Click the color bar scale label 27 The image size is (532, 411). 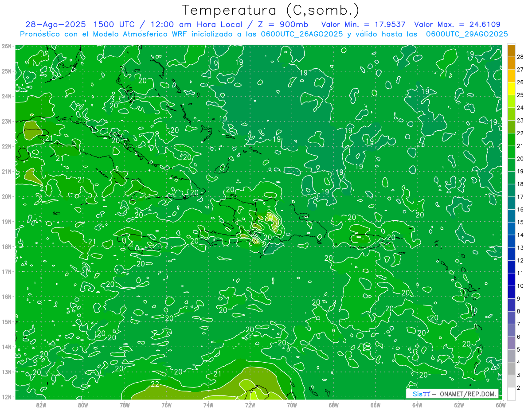(520, 70)
